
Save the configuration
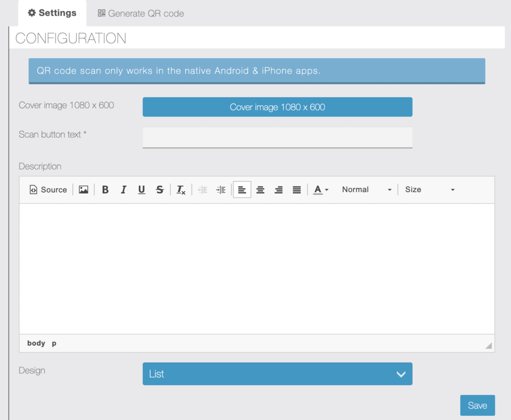478,406
